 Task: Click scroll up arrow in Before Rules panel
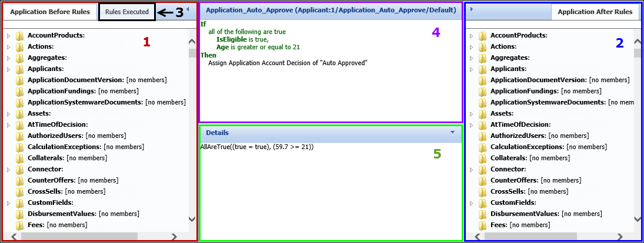coord(192,42)
